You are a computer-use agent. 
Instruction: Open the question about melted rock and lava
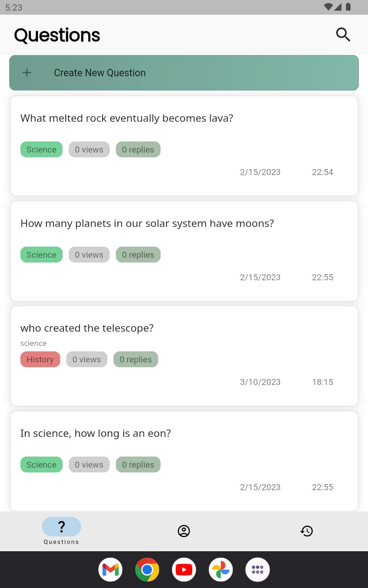(x=126, y=119)
